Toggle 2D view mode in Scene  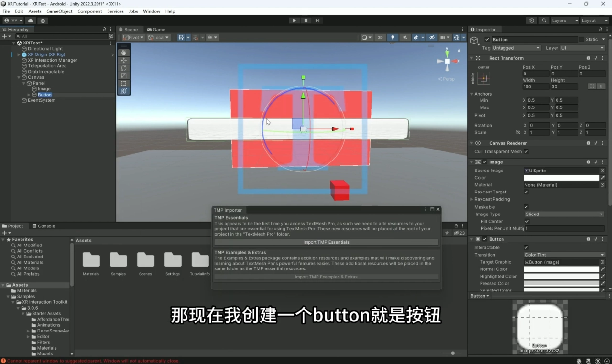coord(380,37)
